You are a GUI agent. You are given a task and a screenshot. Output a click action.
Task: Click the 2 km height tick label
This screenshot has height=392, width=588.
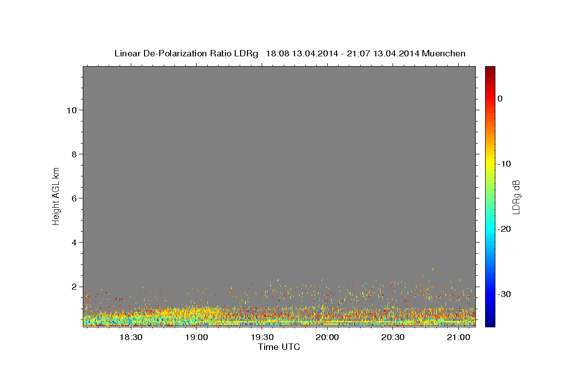[x=74, y=287]
